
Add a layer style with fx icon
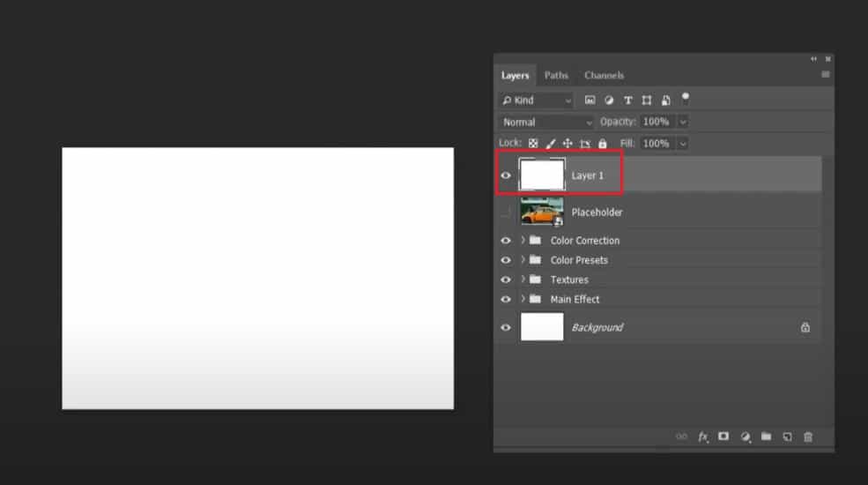click(703, 436)
